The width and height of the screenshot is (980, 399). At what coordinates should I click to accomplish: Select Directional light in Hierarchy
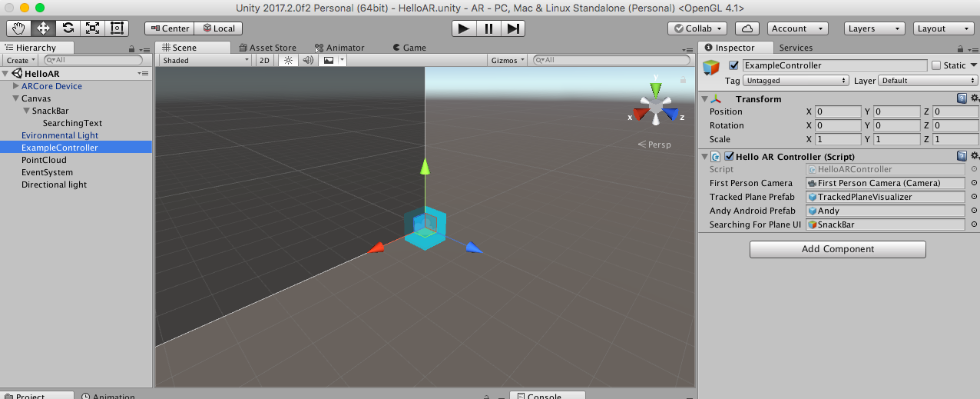pos(54,185)
